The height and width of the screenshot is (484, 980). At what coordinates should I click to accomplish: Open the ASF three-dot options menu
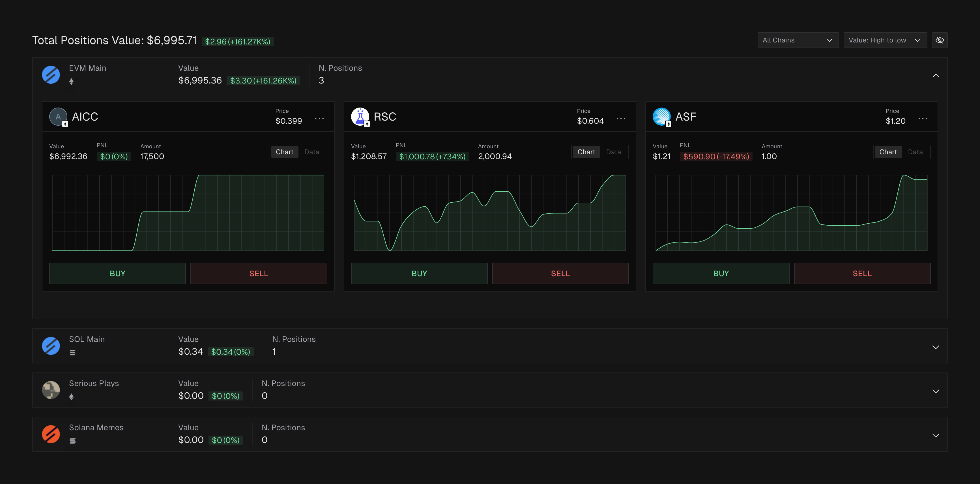point(923,119)
